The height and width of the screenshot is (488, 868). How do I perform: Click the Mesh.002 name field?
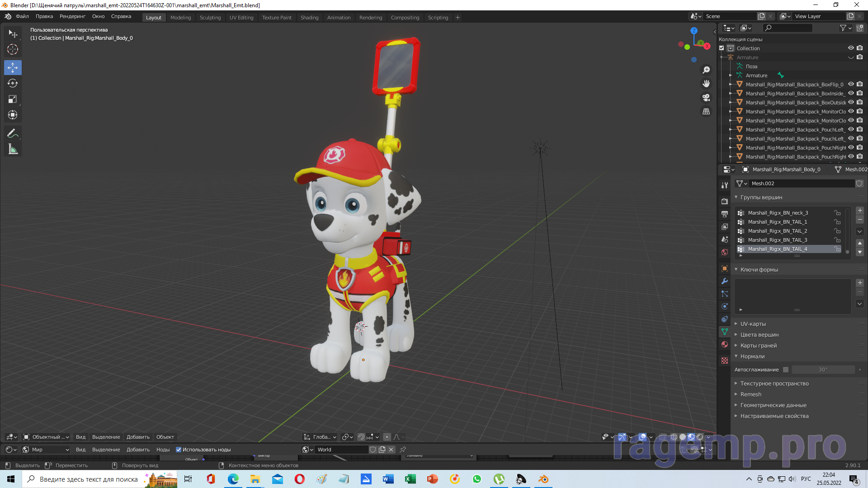[802, 183]
